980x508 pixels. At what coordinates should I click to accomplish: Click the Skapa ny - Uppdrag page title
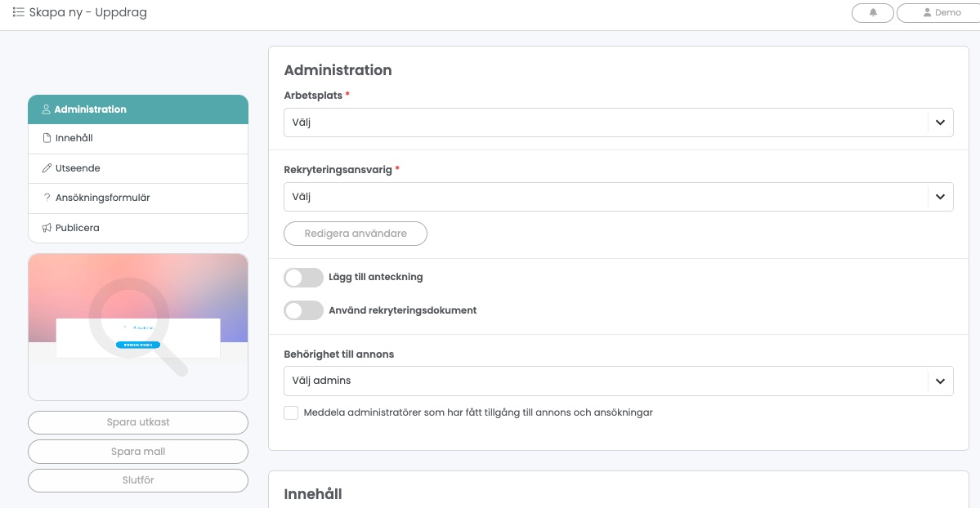click(x=88, y=12)
